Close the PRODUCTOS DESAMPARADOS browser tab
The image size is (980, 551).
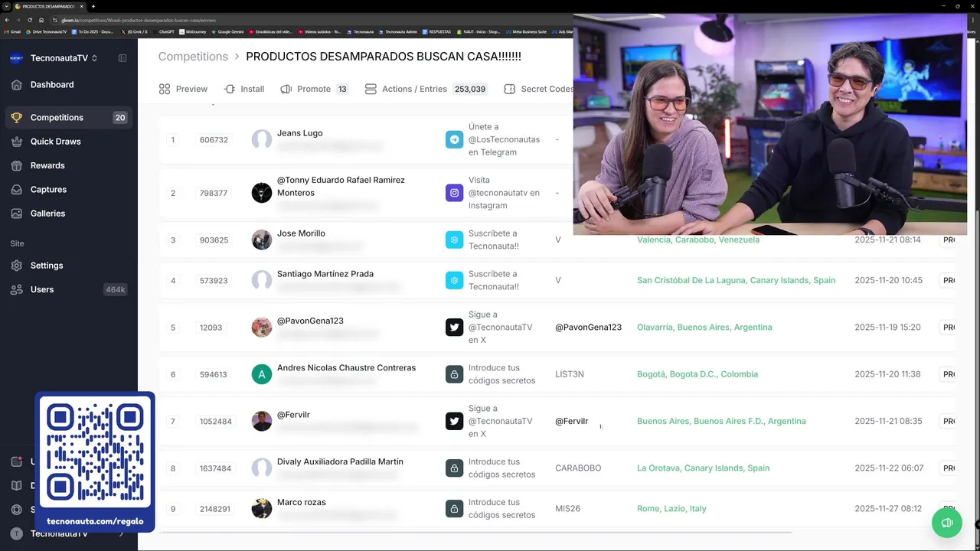point(81,6)
